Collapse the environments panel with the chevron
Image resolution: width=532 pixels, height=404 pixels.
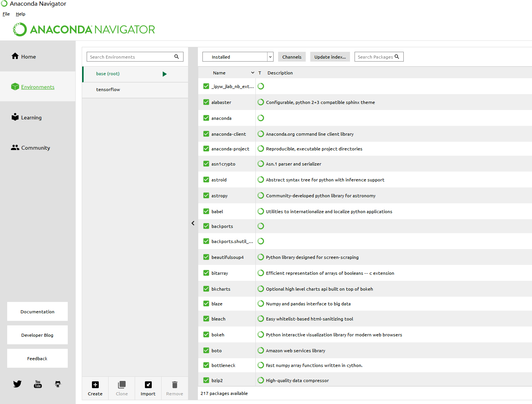point(193,223)
